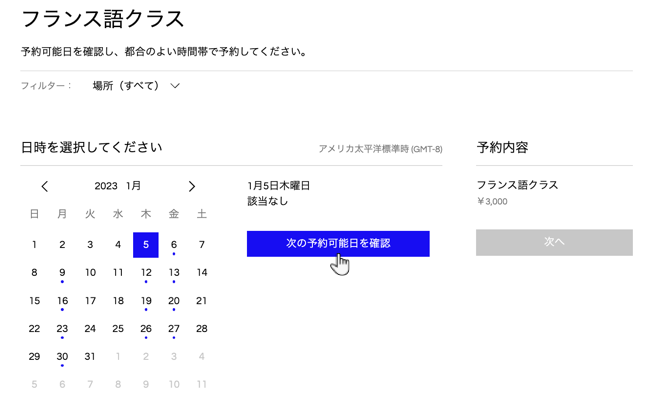Select January 31 on the calendar
Image resolution: width=660 pixels, height=408 pixels.
(90, 356)
